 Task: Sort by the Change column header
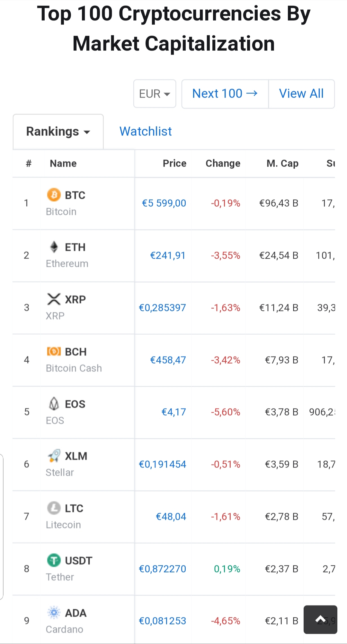223,163
